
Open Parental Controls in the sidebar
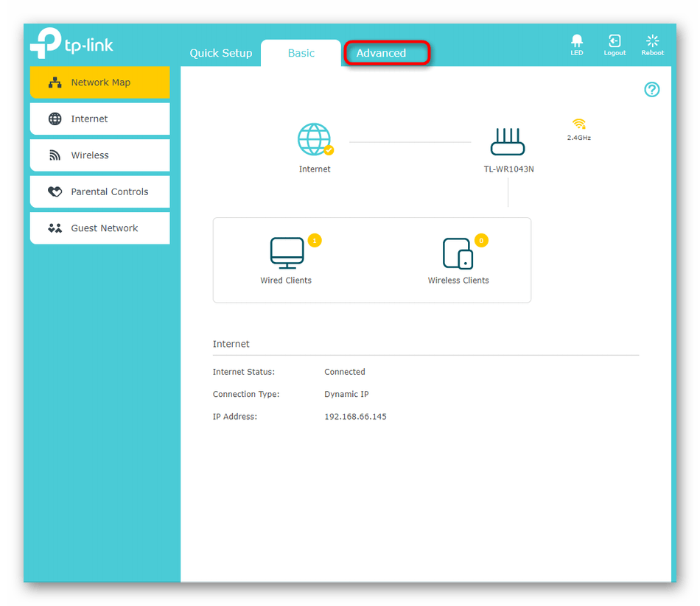coord(99,191)
